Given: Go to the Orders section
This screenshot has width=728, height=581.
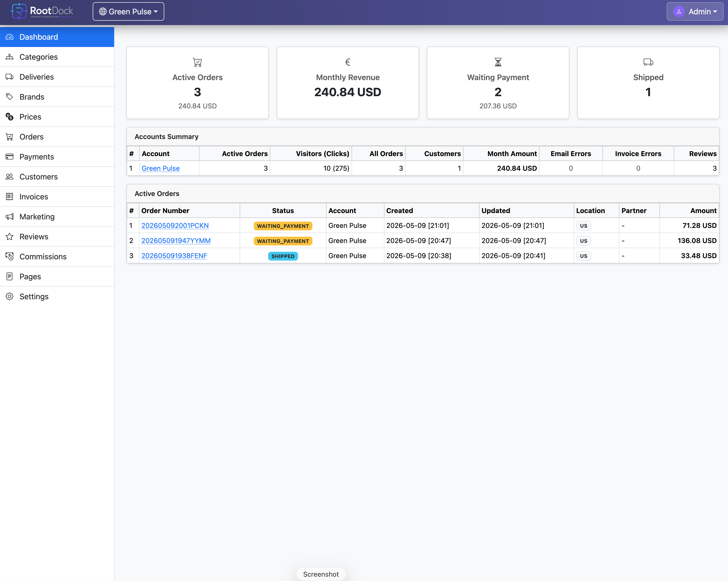Looking at the screenshot, I should tap(57, 137).
